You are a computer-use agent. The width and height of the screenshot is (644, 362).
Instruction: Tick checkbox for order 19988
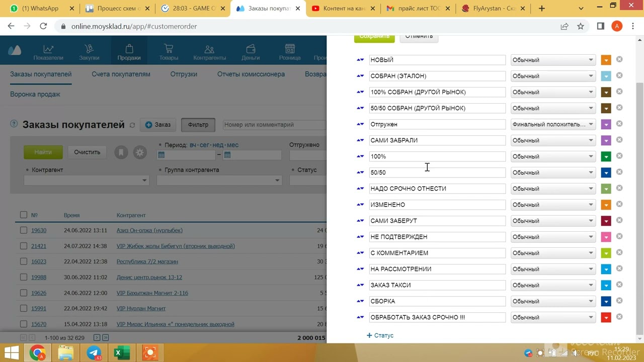pyautogui.click(x=24, y=277)
